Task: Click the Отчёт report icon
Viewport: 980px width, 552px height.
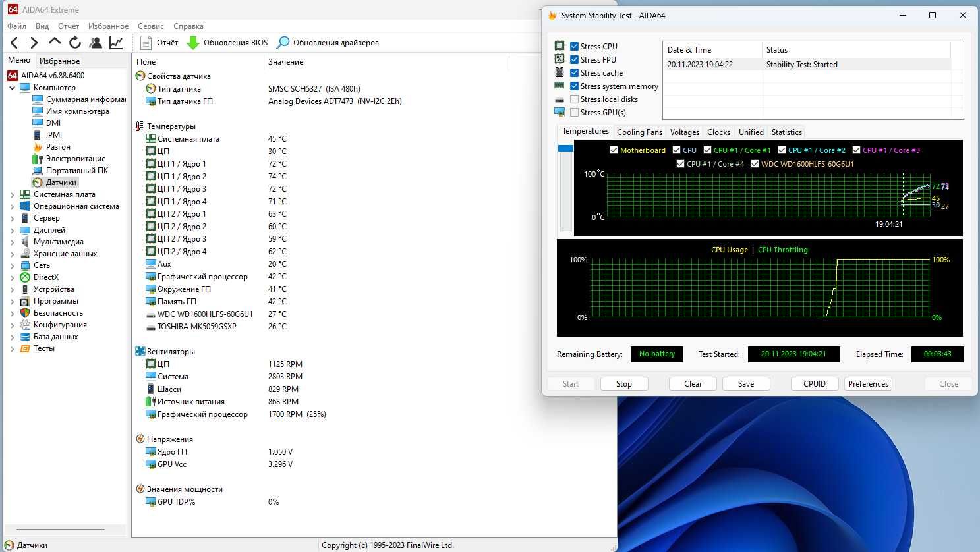Action: pos(146,43)
